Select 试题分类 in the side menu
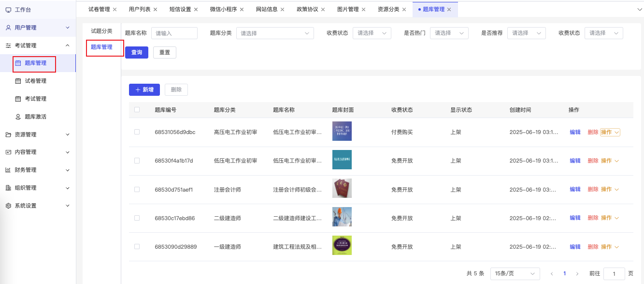The width and height of the screenshot is (644, 284). (x=101, y=31)
